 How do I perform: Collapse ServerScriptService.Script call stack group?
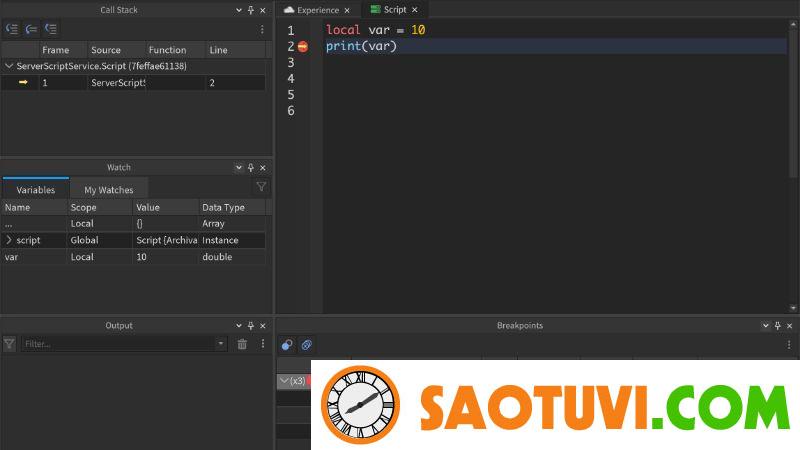[x=9, y=66]
